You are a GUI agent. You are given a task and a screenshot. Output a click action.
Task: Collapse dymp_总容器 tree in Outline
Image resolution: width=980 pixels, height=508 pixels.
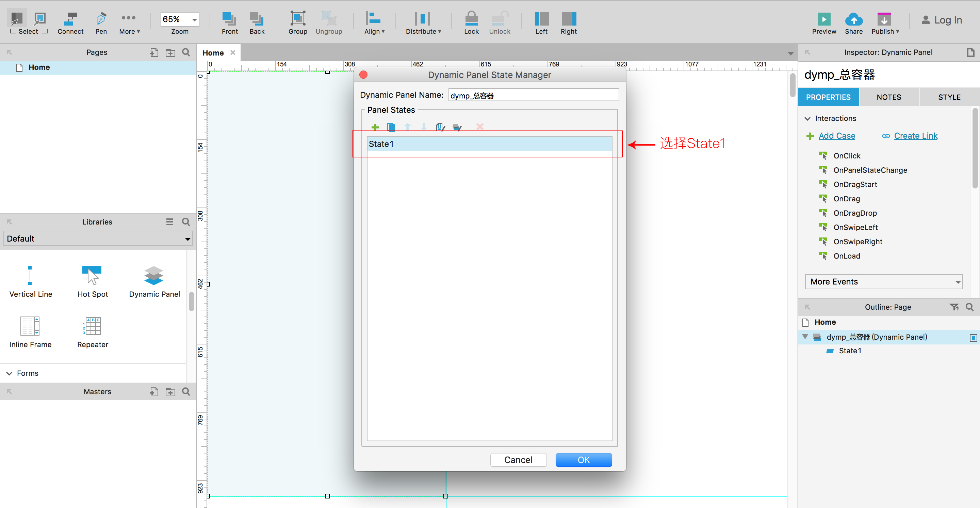pyautogui.click(x=805, y=337)
